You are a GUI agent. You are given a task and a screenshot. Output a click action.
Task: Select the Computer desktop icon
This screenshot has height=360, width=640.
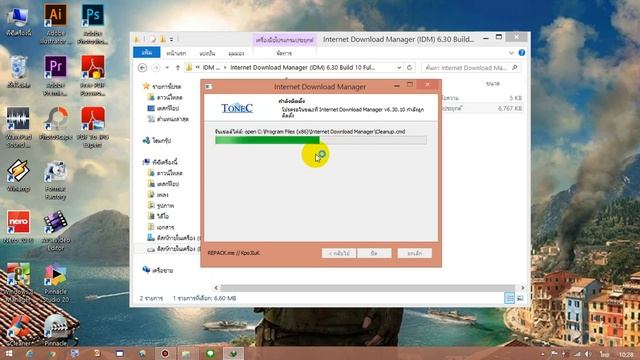coord(18,21)
